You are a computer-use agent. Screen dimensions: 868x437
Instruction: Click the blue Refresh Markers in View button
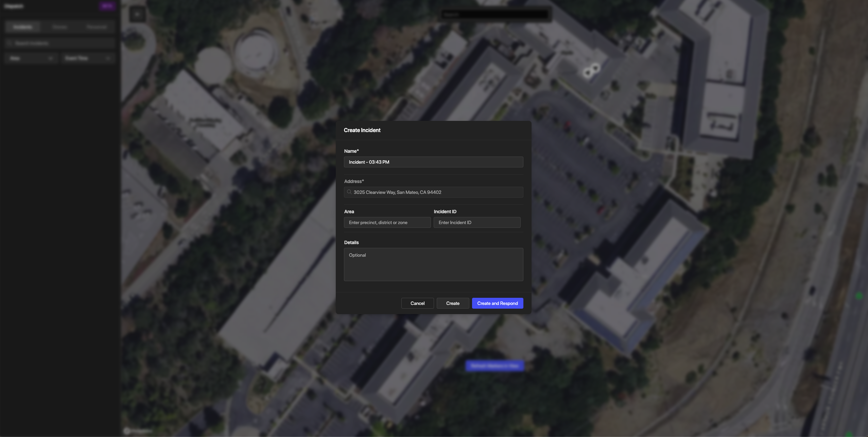pyautogui.click(x=494, y=366)
